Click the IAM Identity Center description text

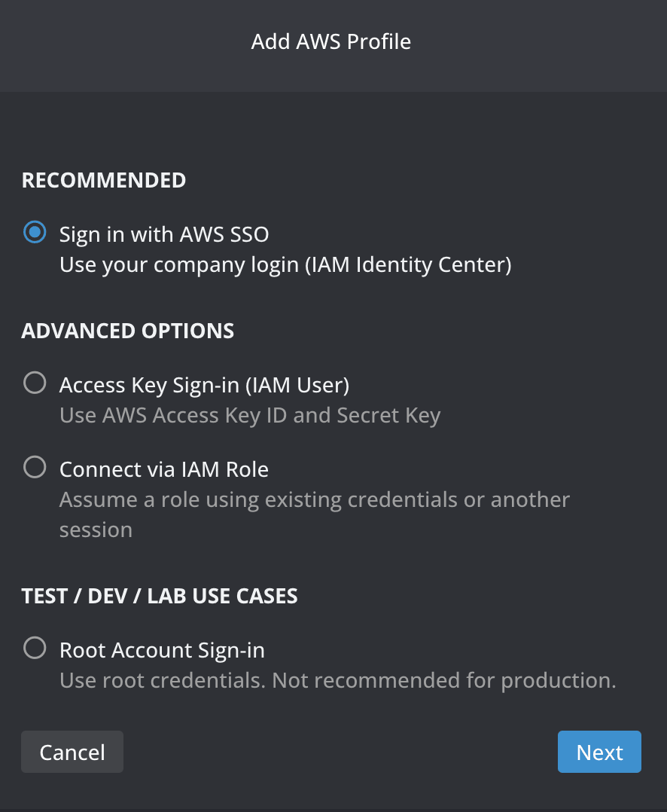[x=286, y=264]
